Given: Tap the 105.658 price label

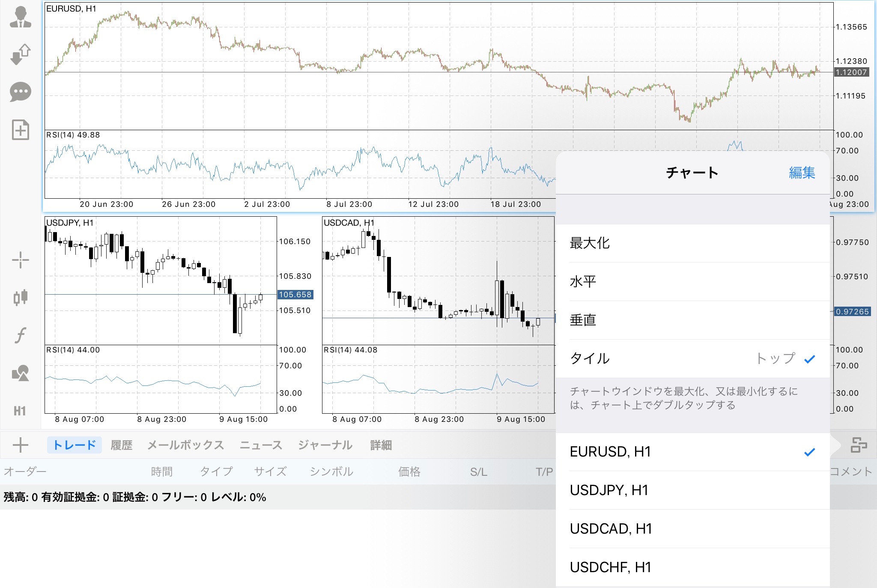Looking at the screenshot, I should [295, 295].
